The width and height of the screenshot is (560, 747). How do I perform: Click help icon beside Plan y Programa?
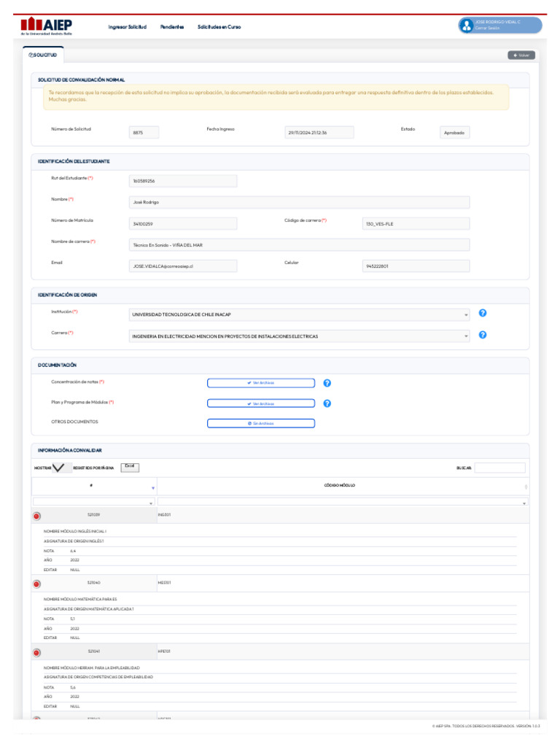[x=327, y=403]
